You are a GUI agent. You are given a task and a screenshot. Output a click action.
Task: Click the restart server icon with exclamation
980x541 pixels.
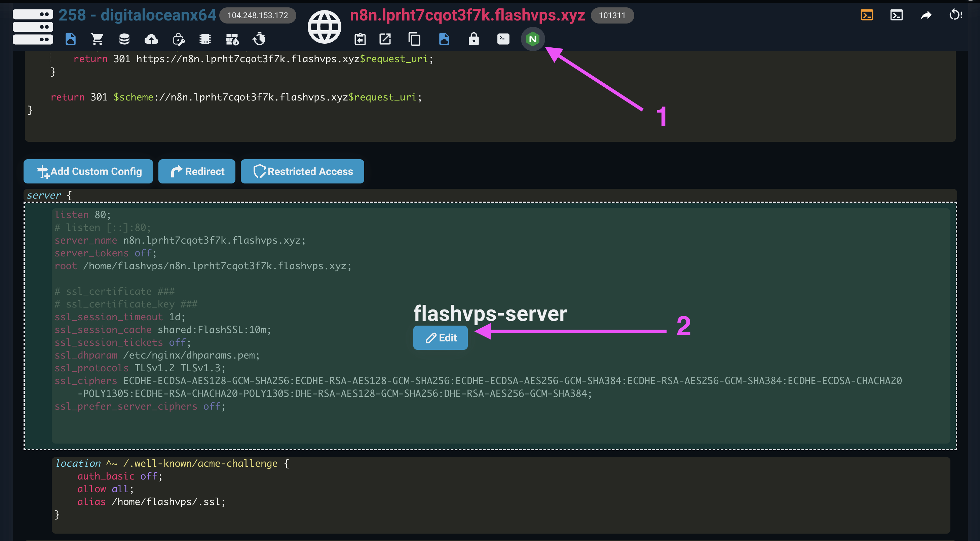[955, 15]
